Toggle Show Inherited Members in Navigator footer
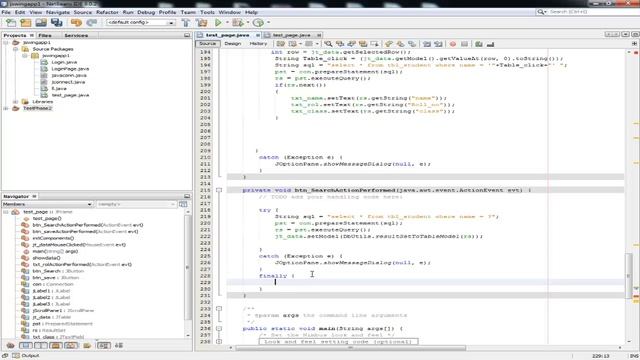The image size is (640, 360). coord(11,346)
